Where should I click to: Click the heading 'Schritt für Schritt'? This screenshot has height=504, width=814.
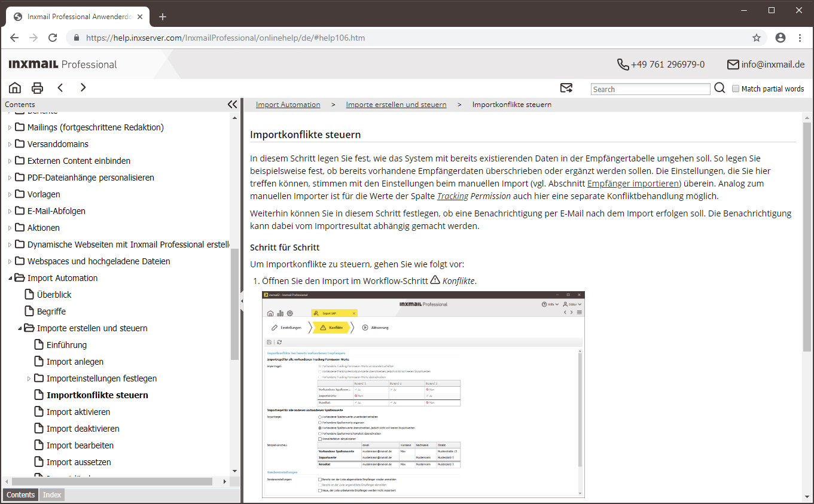(285, 248)
